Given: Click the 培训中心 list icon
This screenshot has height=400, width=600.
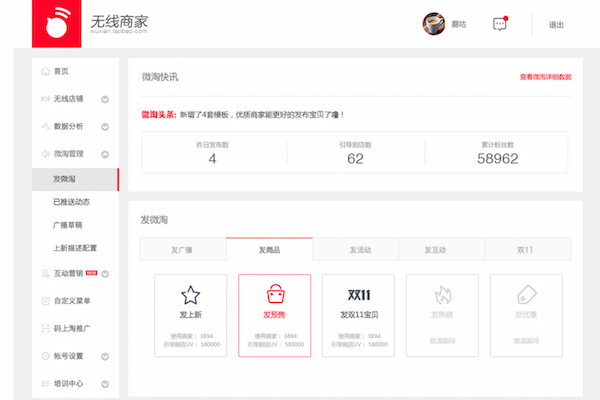Looking at the screenshot, I should (x=46, y=384).
